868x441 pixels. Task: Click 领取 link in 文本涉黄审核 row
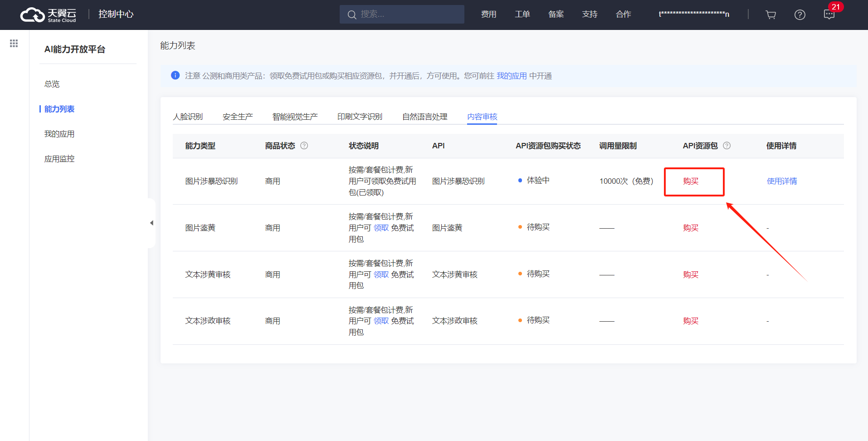(381, 274)
